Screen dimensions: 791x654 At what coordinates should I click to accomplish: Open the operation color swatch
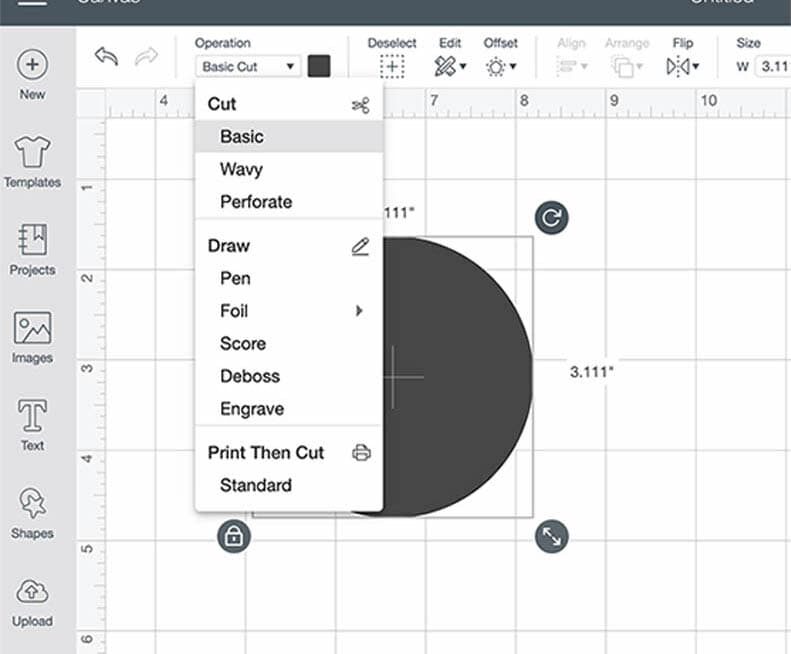[x=319, y=66]
